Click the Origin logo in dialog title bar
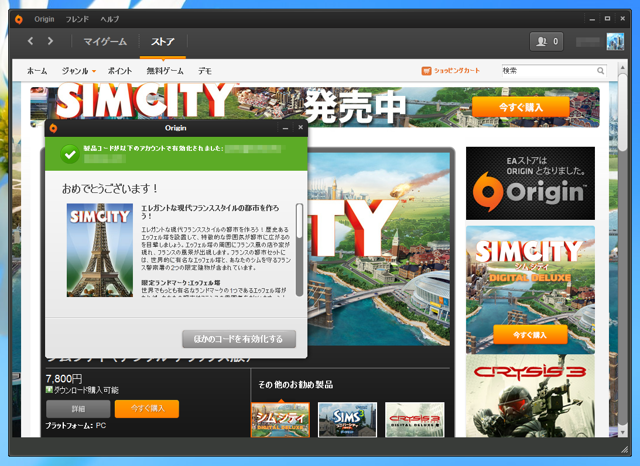Screen dimensions: 640x466 [53, 128]
